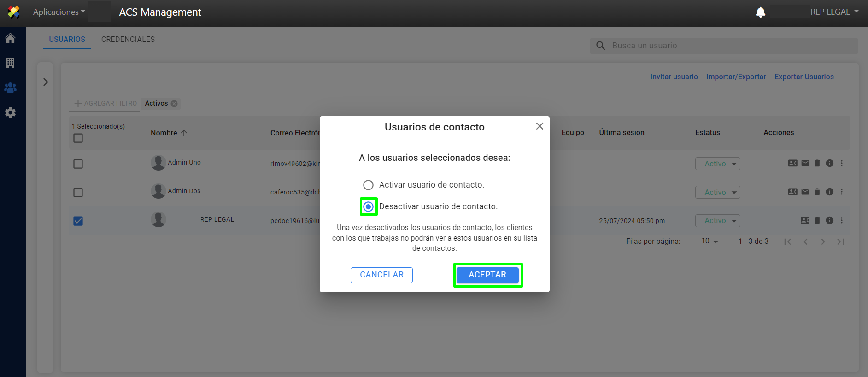This screenshot has width=868, height=377.
Task: Click the info icon for REP LEGAL row
Action: 829,220
